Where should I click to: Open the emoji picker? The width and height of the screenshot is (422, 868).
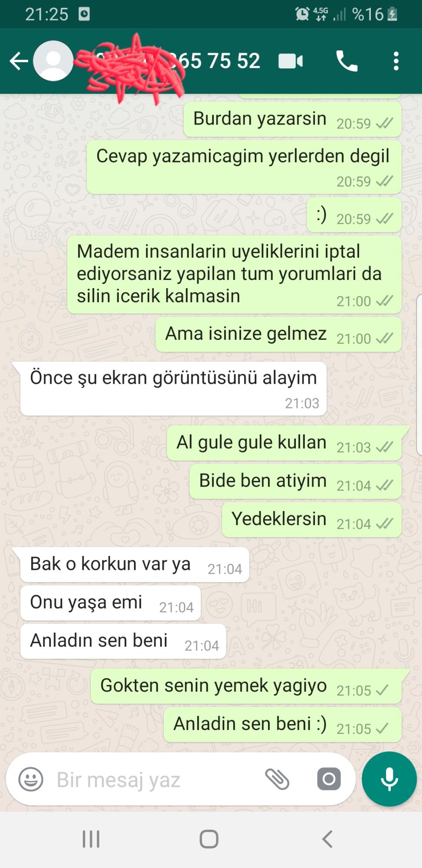point(31,779)
